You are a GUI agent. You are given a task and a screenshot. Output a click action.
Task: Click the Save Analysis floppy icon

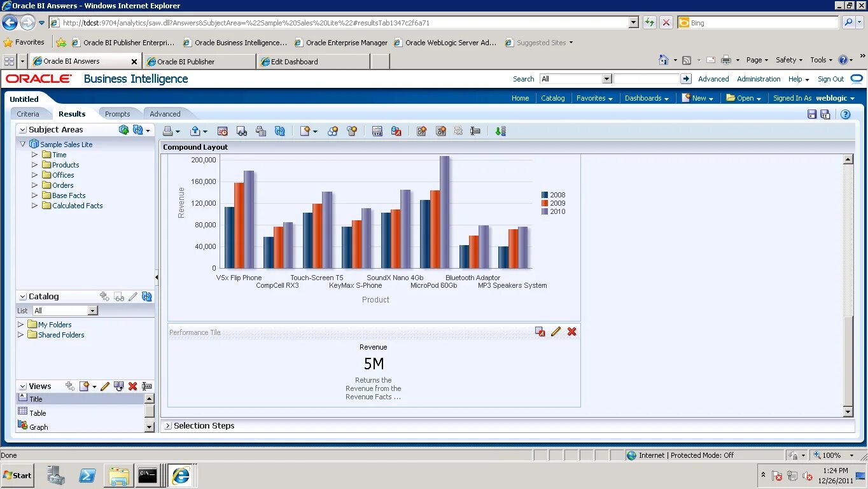812,115
